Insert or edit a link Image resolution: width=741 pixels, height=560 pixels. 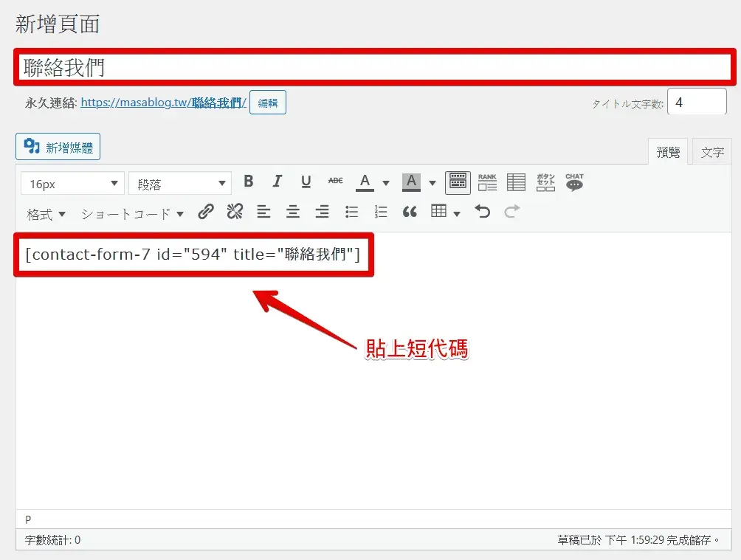coord(206,212)
